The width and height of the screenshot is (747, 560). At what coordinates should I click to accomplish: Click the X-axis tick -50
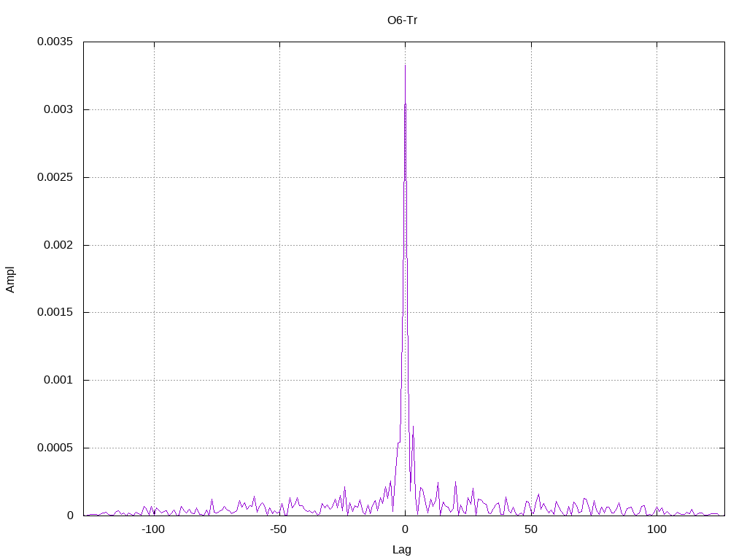pos(279,529)
